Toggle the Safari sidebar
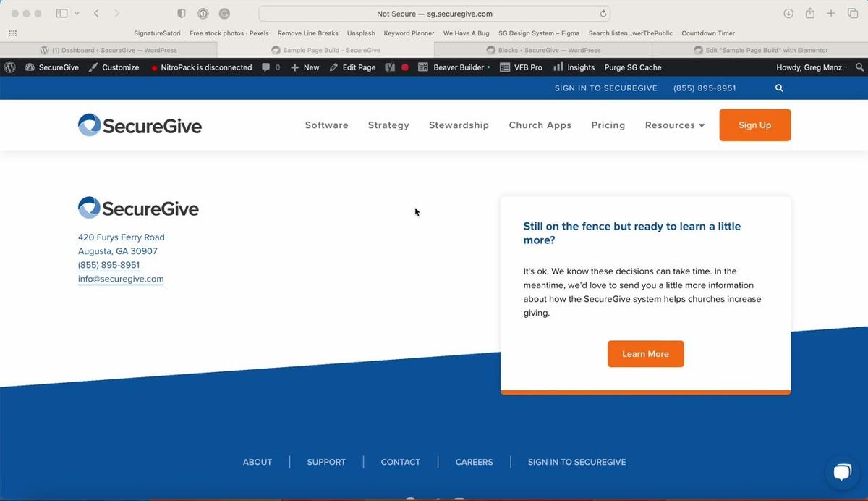This screenshot has height=501, width=868. [61, 14]
